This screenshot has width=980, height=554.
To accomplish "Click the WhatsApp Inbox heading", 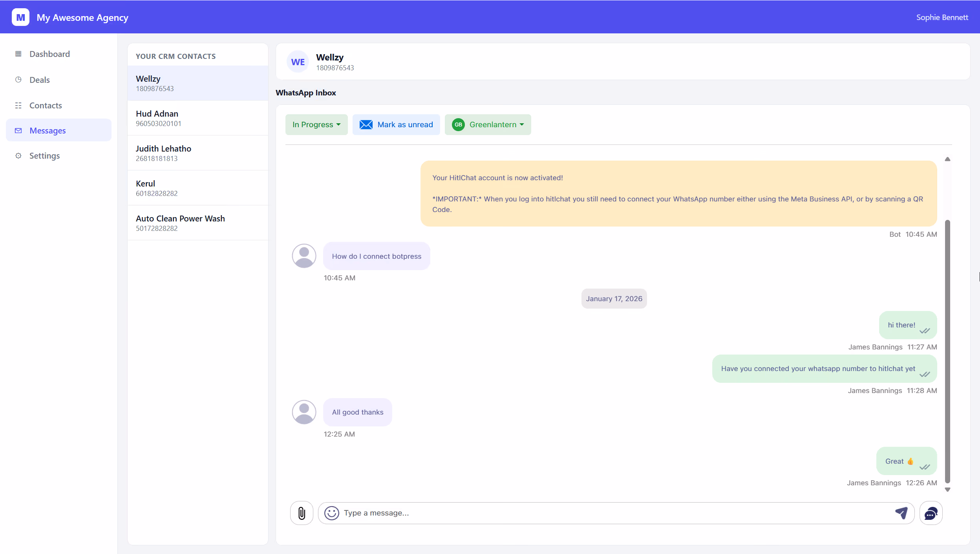I will tap(306, 93).
